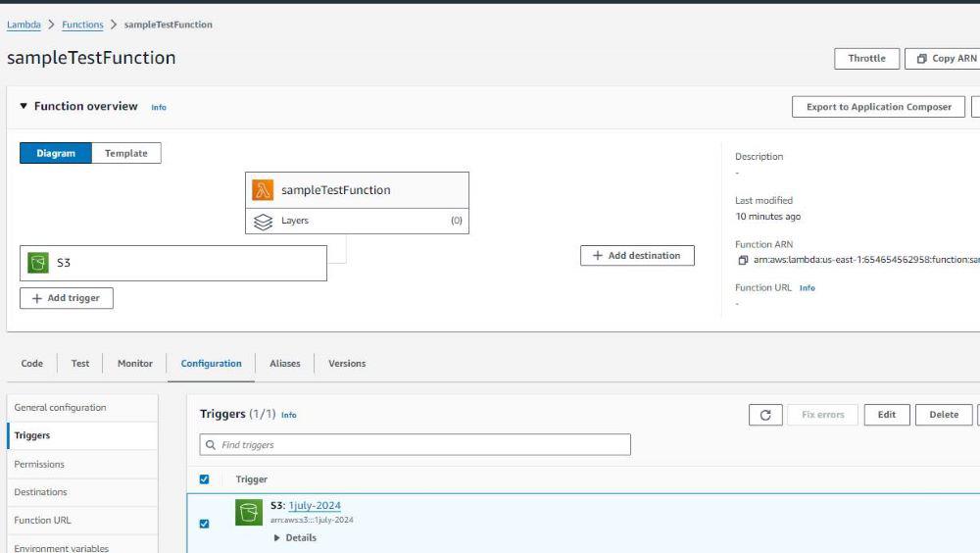Screen dimensions: 980x553
Task: Click the Edit trigger button
Action: coord(887,415)
